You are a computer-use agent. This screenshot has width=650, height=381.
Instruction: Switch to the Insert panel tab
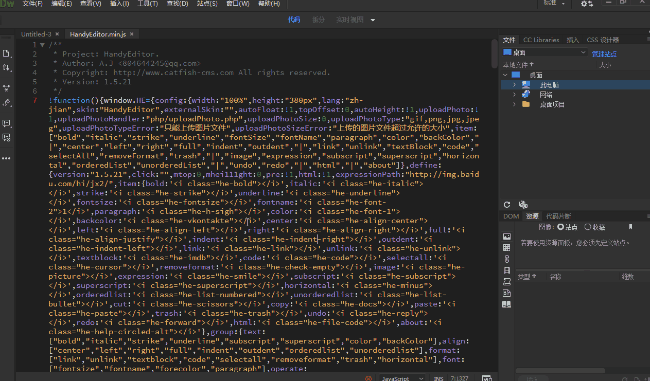tap(572, 40)
